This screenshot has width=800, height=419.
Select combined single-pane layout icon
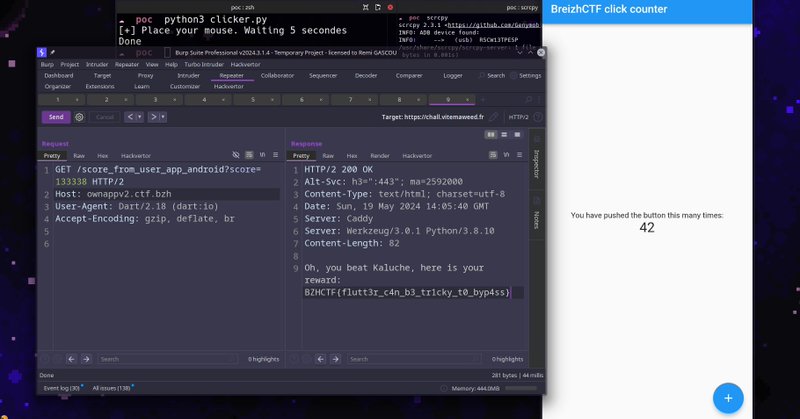[517, 134]
